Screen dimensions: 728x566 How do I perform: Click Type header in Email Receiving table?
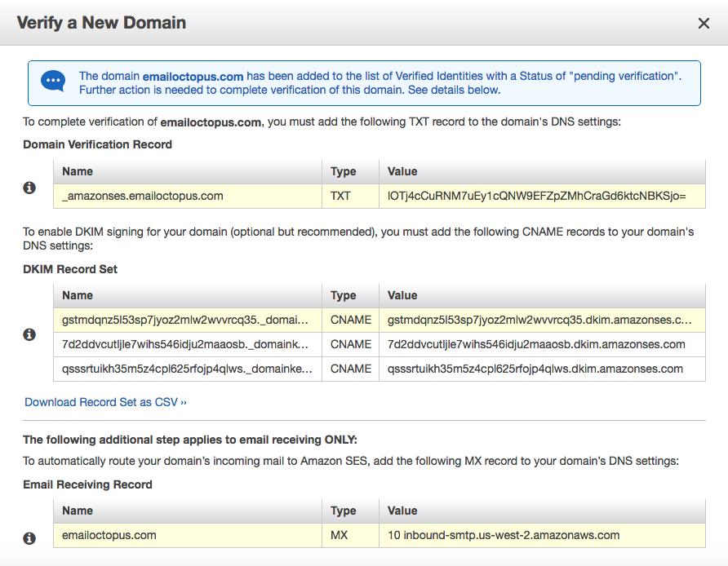click(343, 511)
